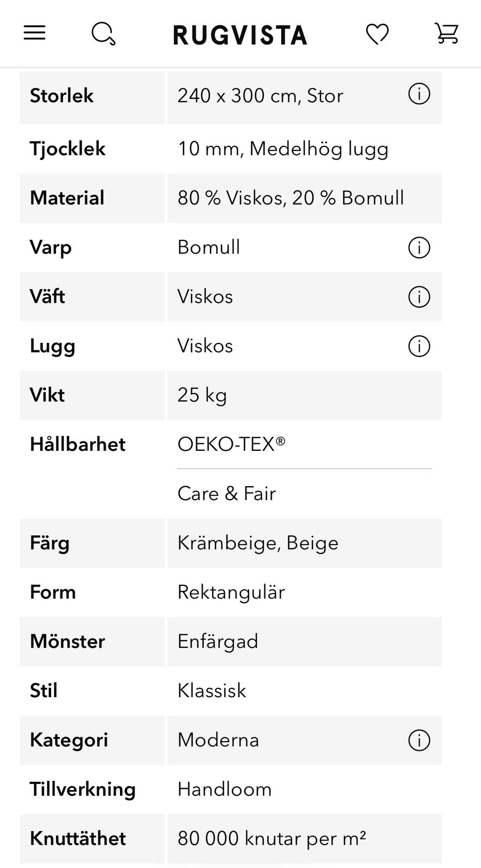Open the wishlist heart icon
This screenshot has width=481, height=868.
point(377,34)
